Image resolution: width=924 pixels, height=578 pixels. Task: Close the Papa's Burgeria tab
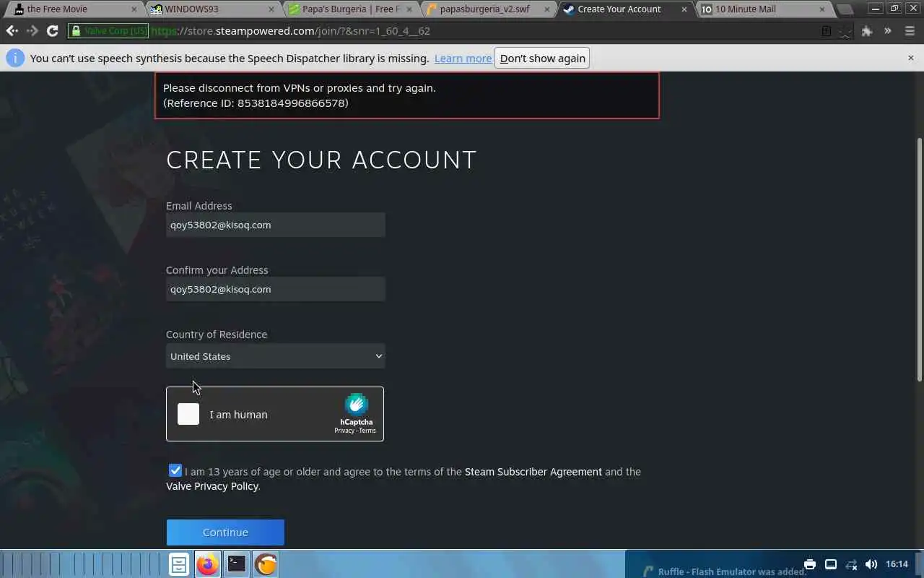(409, 9)
